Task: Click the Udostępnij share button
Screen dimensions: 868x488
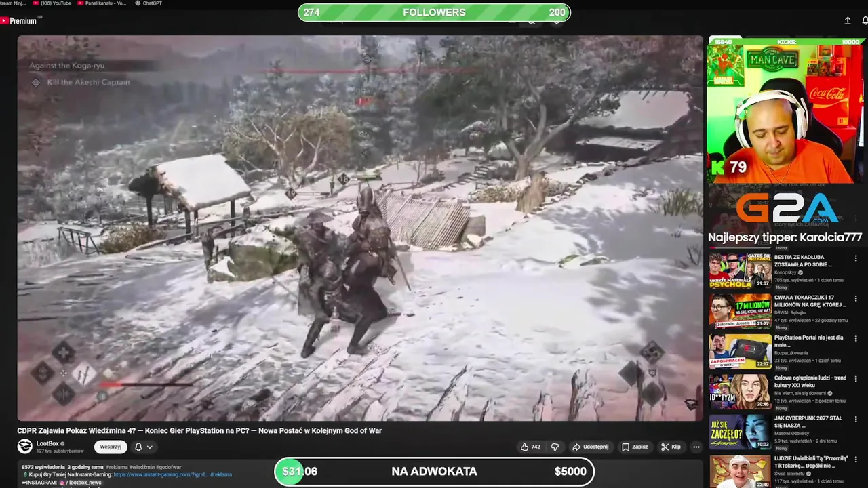Action: click(590, 447)
